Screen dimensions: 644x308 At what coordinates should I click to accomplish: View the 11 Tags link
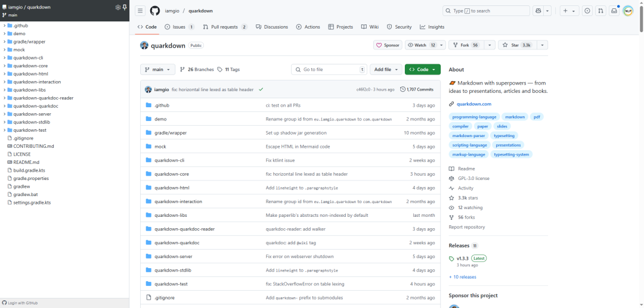tap(228, 70)
